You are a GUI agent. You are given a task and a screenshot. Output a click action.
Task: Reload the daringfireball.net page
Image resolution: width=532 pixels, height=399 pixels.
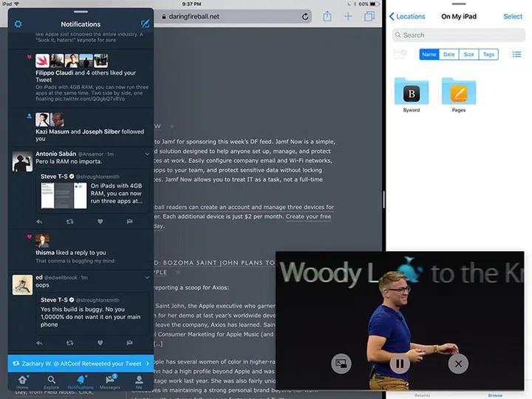[x=305, y=16]
